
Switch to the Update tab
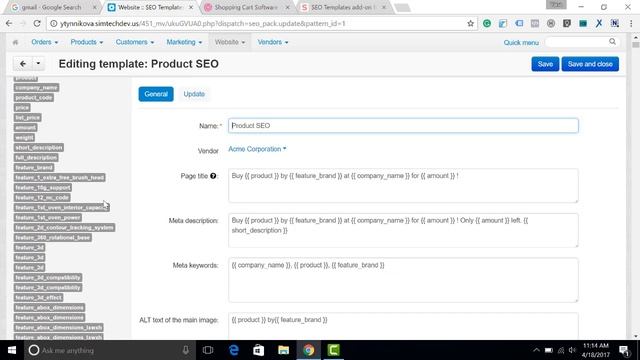click(x=194, y=94)
